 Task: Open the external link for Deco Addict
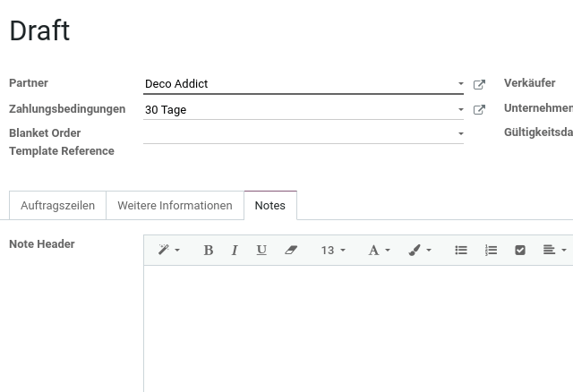479,84
